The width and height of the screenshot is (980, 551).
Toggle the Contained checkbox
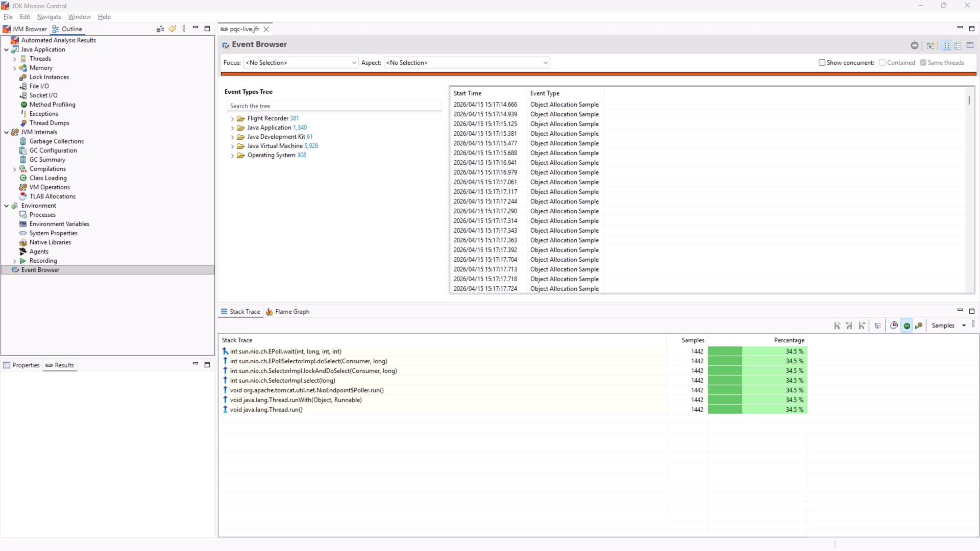882,63
